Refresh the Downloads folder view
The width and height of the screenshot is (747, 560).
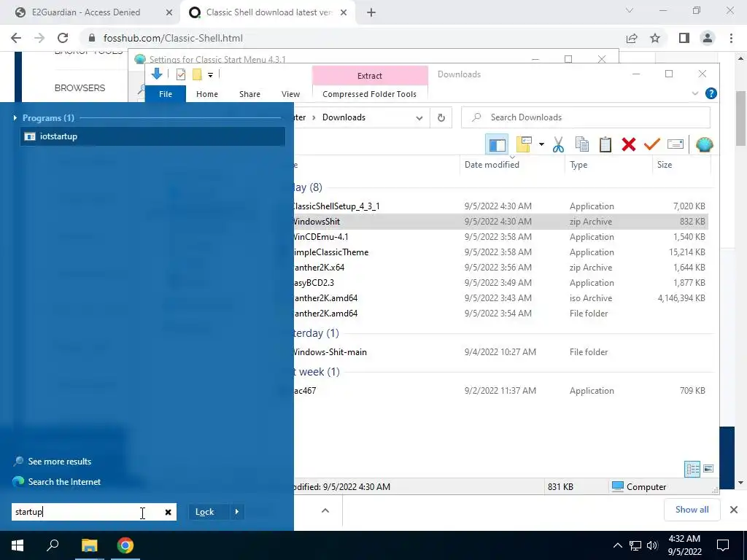click(441, 117)
